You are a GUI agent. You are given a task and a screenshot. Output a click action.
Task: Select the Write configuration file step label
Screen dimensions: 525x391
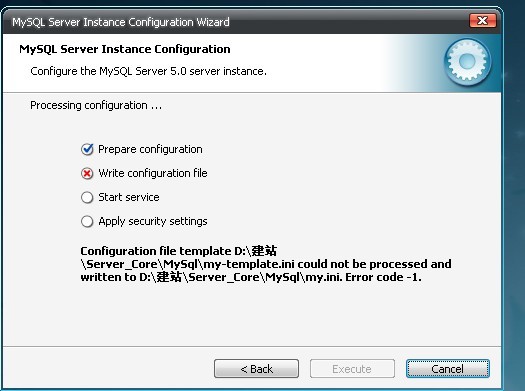pos(153,173)
